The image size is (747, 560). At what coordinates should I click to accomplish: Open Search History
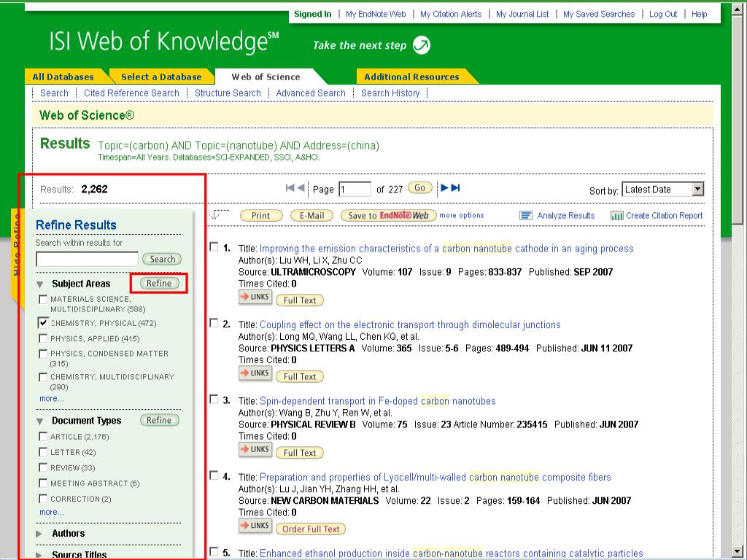coord(390,93)
